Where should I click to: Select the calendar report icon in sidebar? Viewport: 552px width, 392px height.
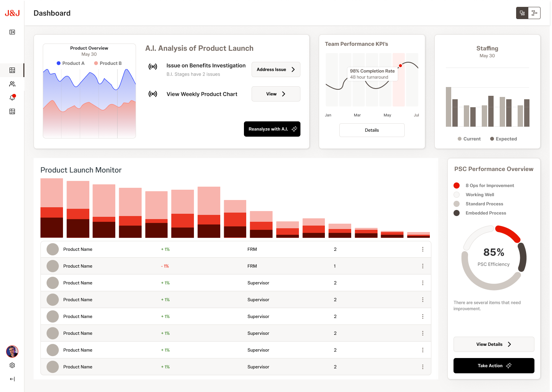point(12,111)
